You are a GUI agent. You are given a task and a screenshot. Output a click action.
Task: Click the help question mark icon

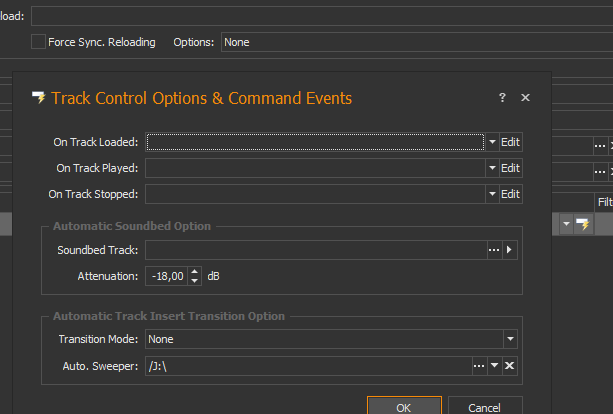(502, 98)
